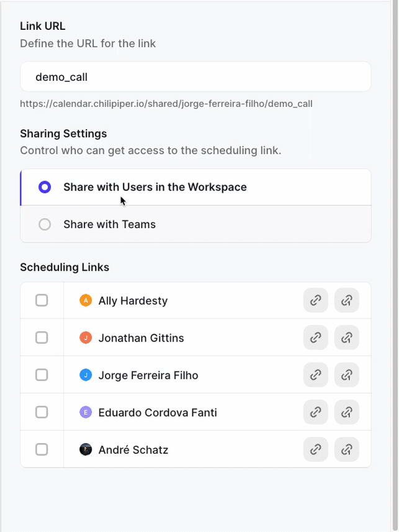Copy Jorge Ferreira Filho's scheduling link
The height and width of the screenshot is (532, 399).
[x=315, y=375]
